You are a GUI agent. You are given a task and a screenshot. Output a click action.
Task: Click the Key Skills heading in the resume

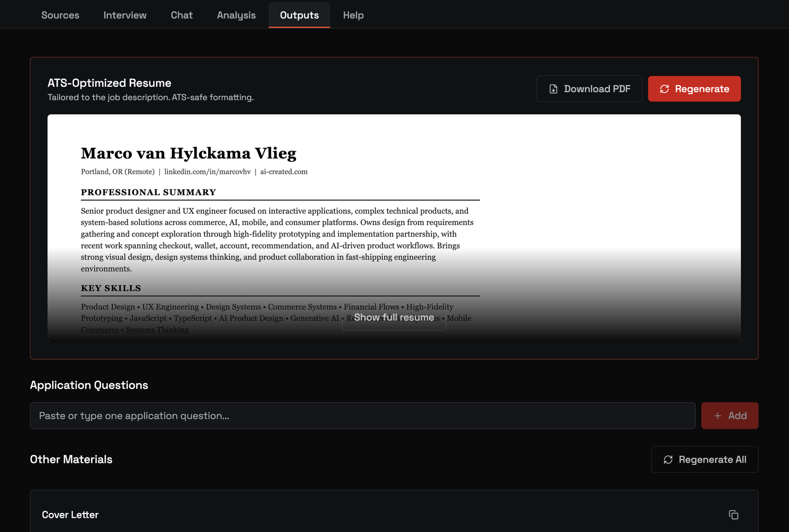coord(111,288)
